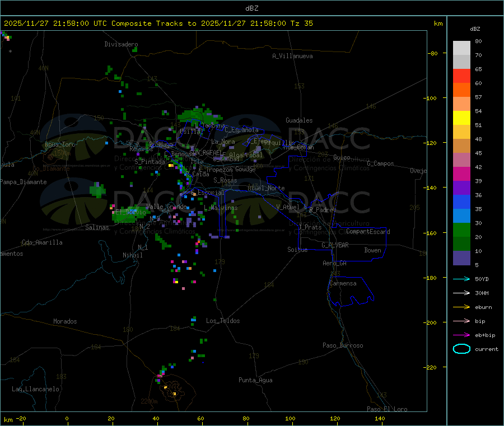Pick the red 65 dBZ color band
Image resolution: width=504 pixels, height=426 pixels.
click(x=461, y=76)
